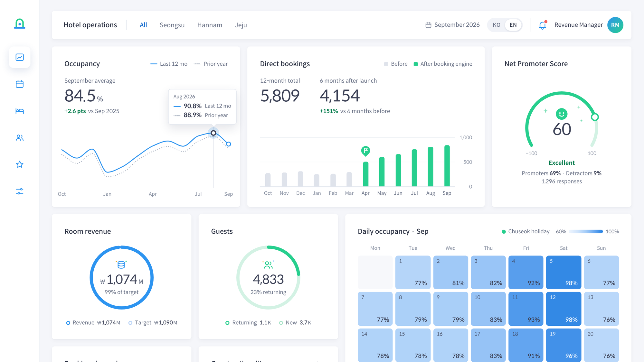Switch language to KO
The height and width of the screenshot is (362, 644).
(497, 25)
